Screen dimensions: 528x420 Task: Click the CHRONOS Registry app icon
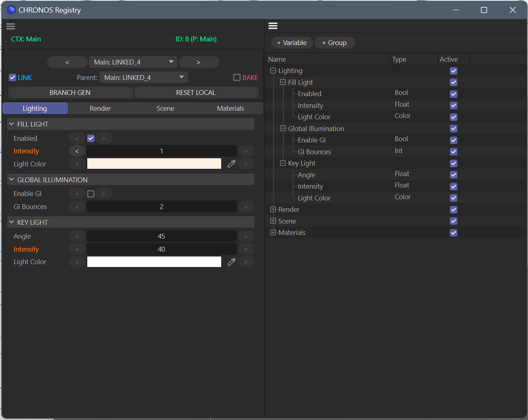(x=11, y=10)
